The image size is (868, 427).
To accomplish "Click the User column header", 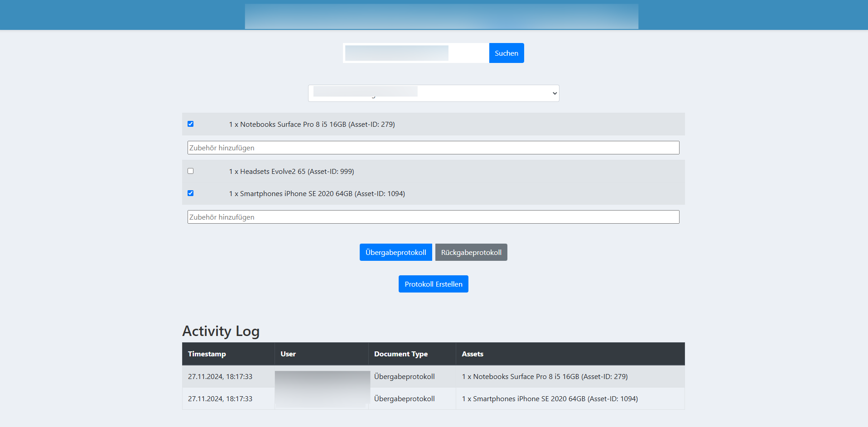I will 288,354.
